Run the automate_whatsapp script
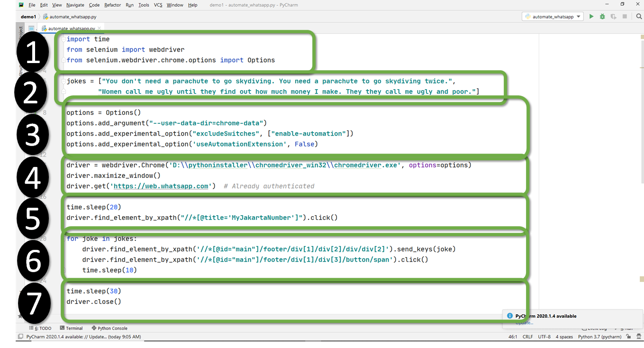Image resolution: width=644 pixels, height=348 pixels. tap(591, 16)
